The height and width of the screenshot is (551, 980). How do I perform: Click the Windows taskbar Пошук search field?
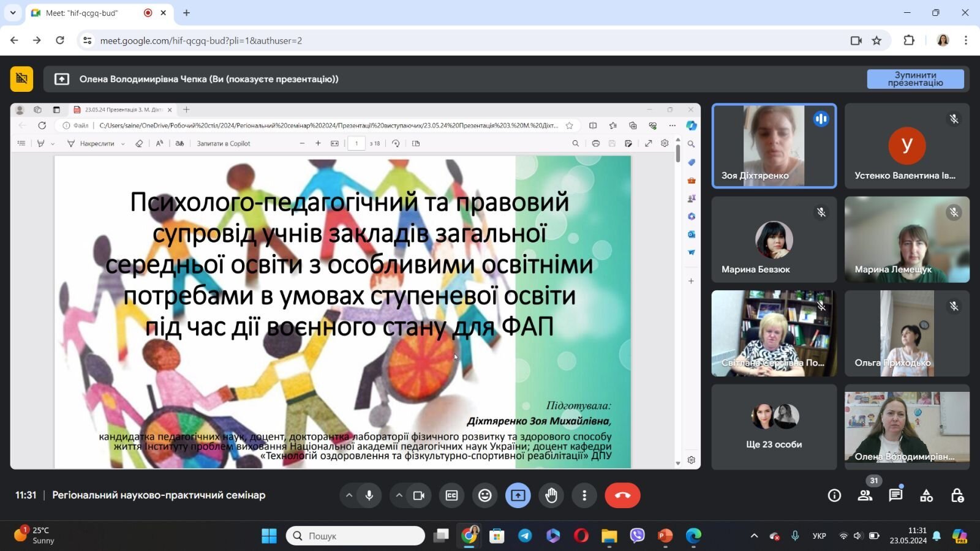point(355,536)
